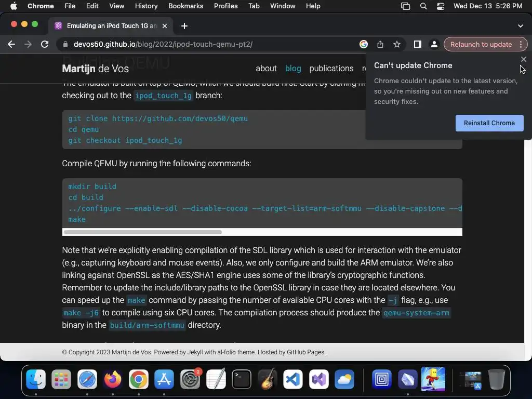Click the qemu-system-arm inline code
Screen dimensions: 532x399
(x=416, y=312)
